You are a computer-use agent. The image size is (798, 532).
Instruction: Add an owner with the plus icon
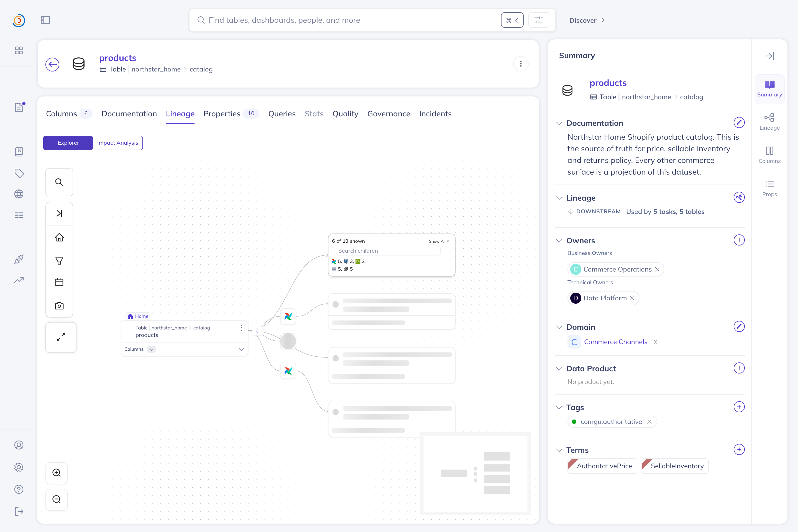pyautogui.click(x=739, y=240)
